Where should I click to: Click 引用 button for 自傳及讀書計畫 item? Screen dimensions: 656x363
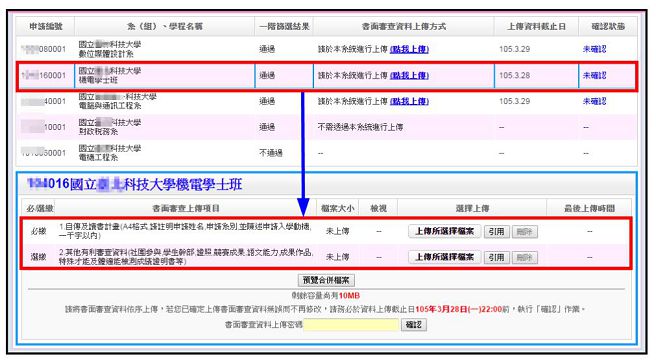coord(497,231)
